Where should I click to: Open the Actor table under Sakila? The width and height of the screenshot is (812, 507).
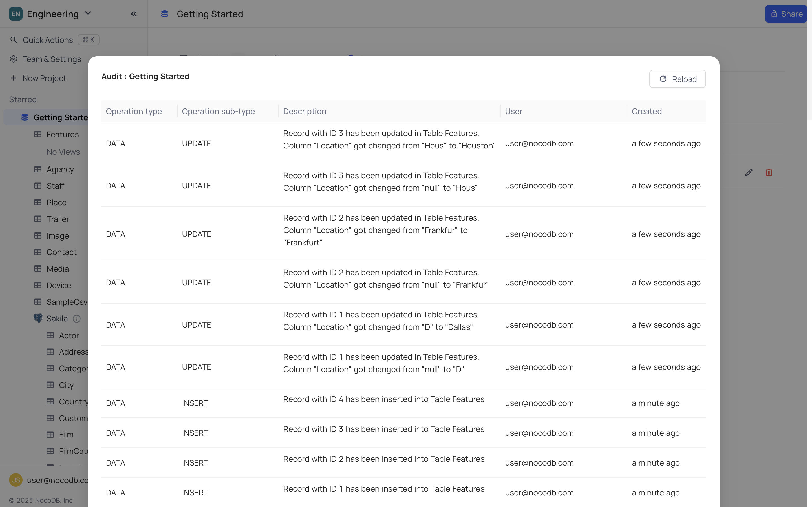(69, 335)
